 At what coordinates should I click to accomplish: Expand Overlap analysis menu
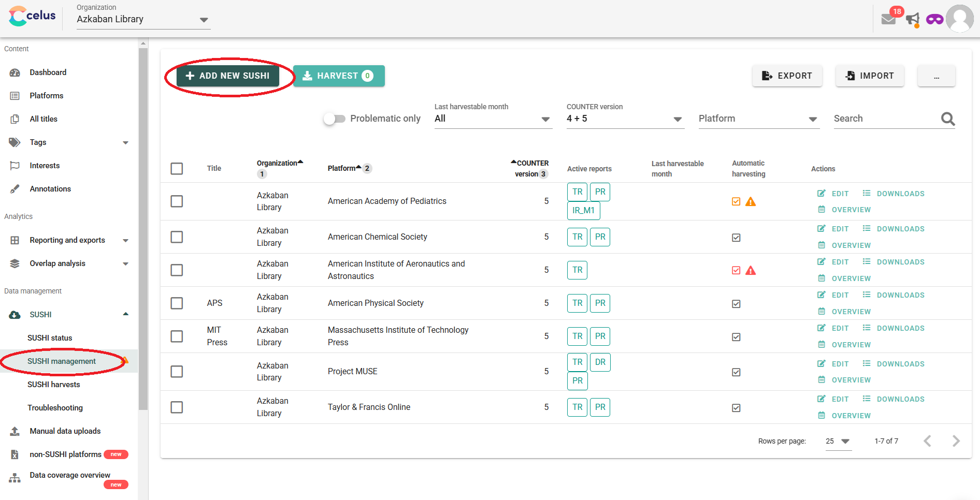(x=125, y=263)
